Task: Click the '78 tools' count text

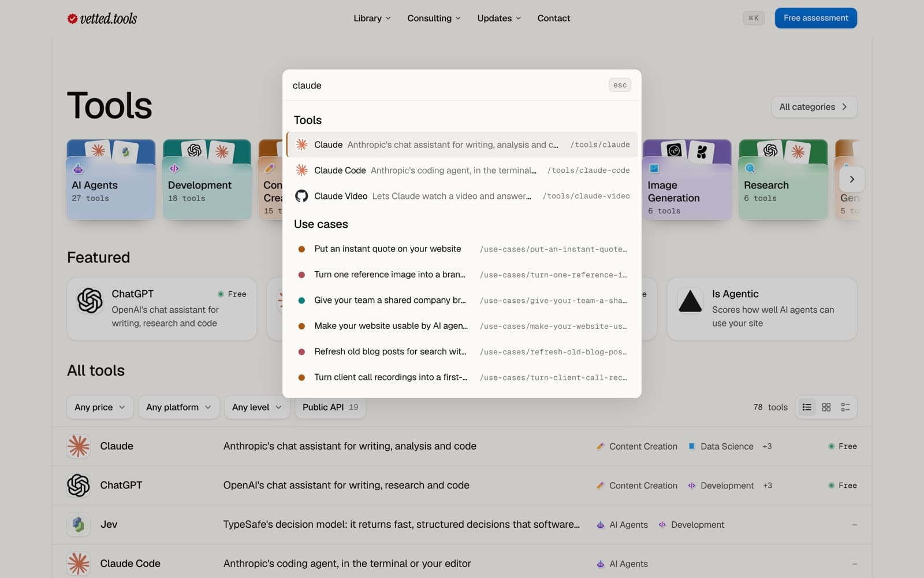Action: [x=770, y=407]
